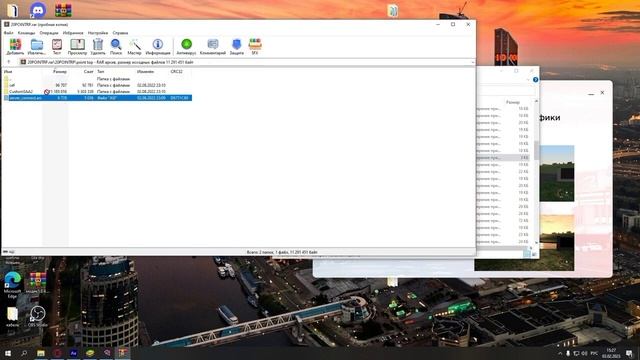Open the Поиск (Find) magnifier tool
640x360 pixels.
click(116, 47)
